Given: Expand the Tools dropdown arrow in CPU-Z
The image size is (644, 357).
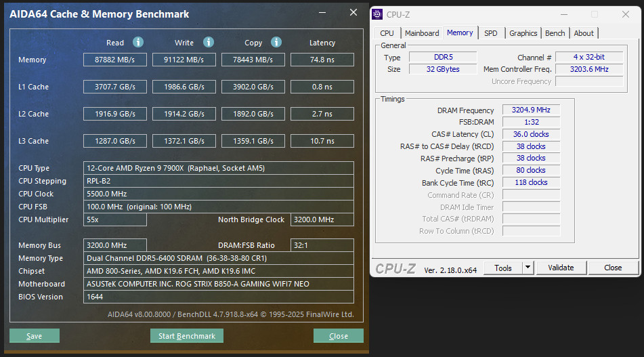Looking at the screenshot, I should 528,268.
